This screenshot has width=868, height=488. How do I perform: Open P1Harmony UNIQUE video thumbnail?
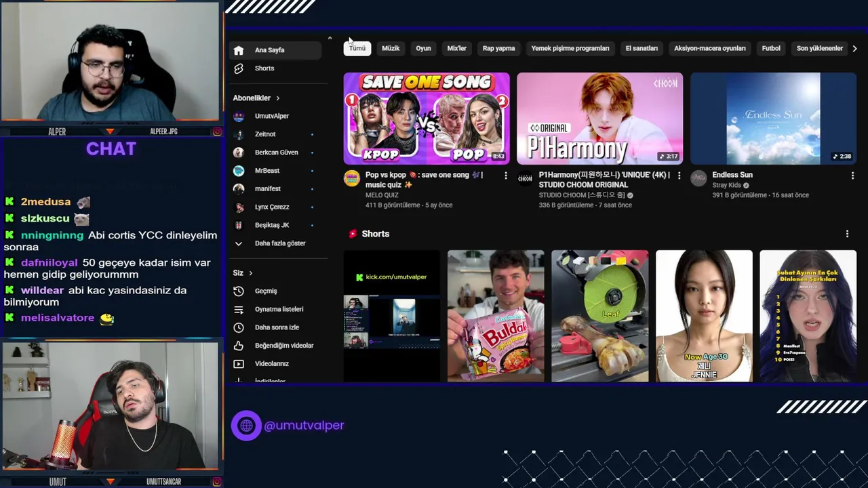tap(600, 119)
